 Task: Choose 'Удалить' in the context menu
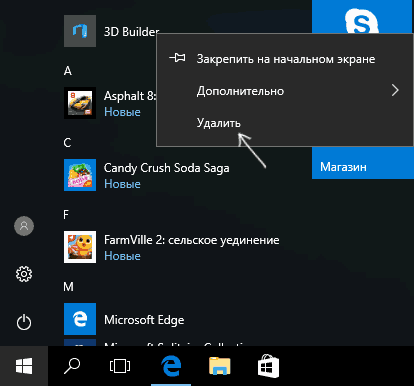coord(285,123)
